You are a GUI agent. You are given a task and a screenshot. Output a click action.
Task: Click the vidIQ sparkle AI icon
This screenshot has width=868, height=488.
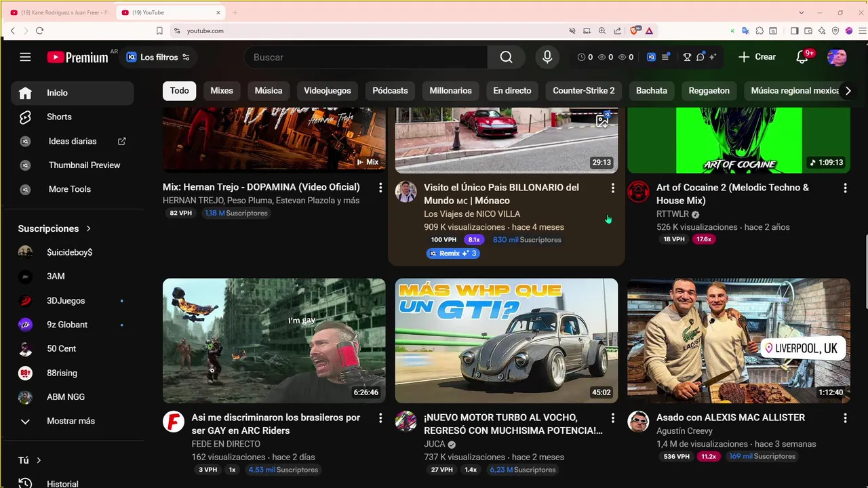[713, 57]
